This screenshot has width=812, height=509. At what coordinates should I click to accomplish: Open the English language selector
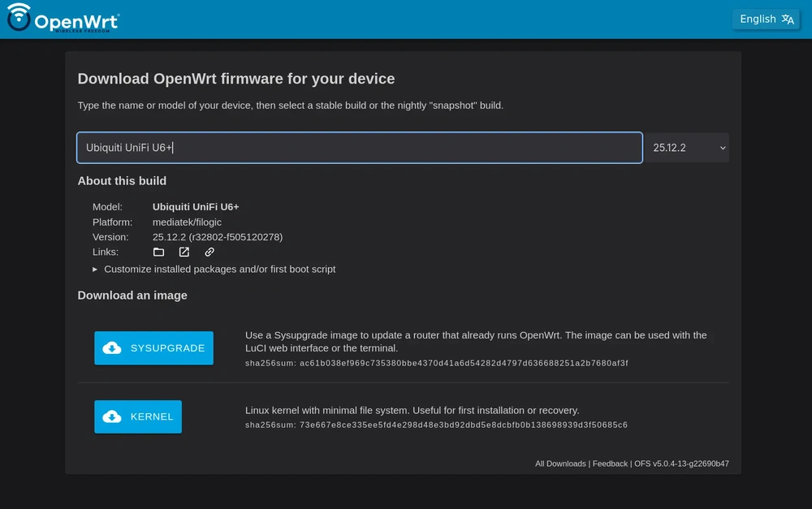(x=766, y=19)
